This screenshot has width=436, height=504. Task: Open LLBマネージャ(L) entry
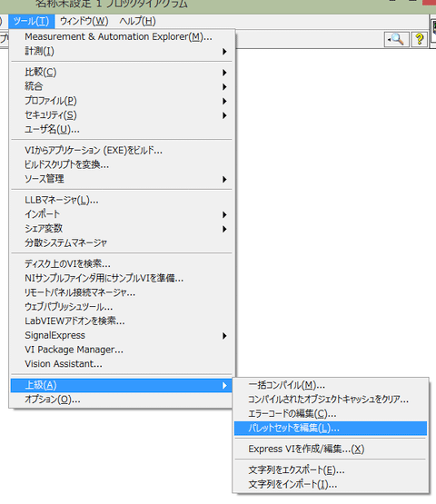tap(122, 201)
